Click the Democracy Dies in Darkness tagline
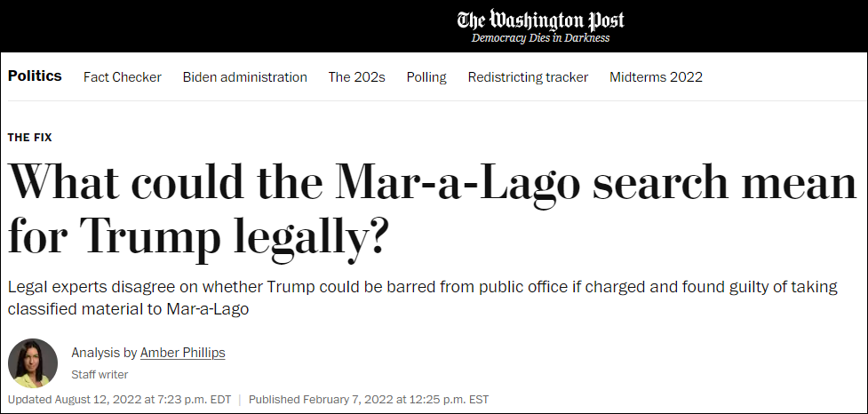Screen dimensions: 868x414 coord(540,38)
